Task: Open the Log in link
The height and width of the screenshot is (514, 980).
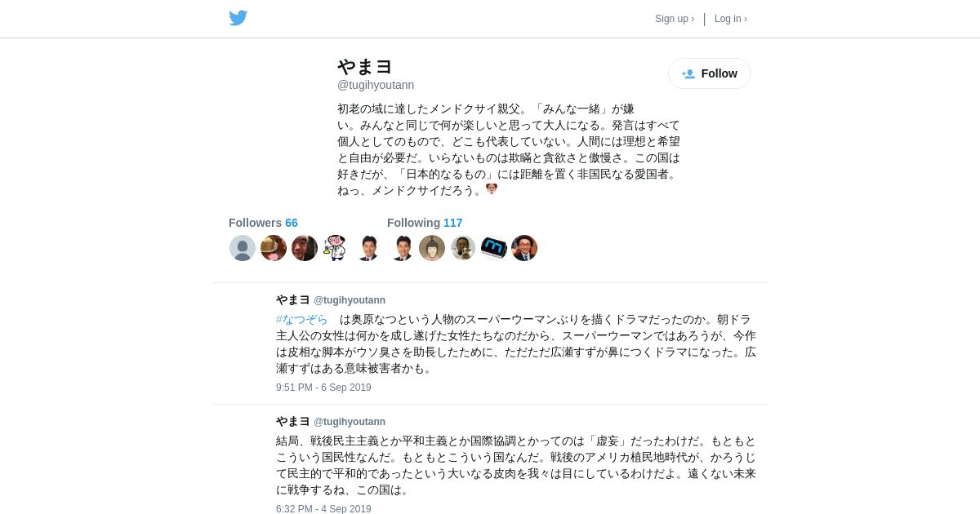Action: pos(731,19)
